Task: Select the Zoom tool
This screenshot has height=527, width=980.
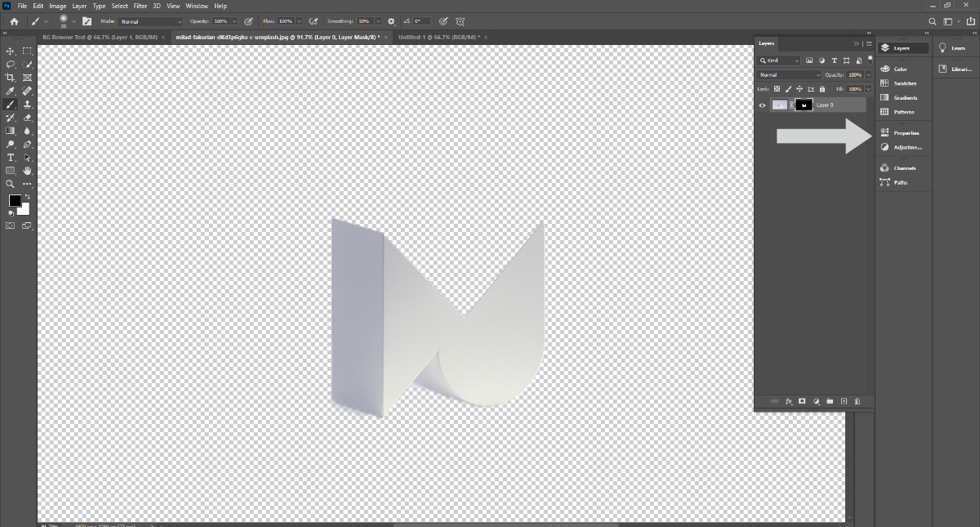Action: pos(11,184)
